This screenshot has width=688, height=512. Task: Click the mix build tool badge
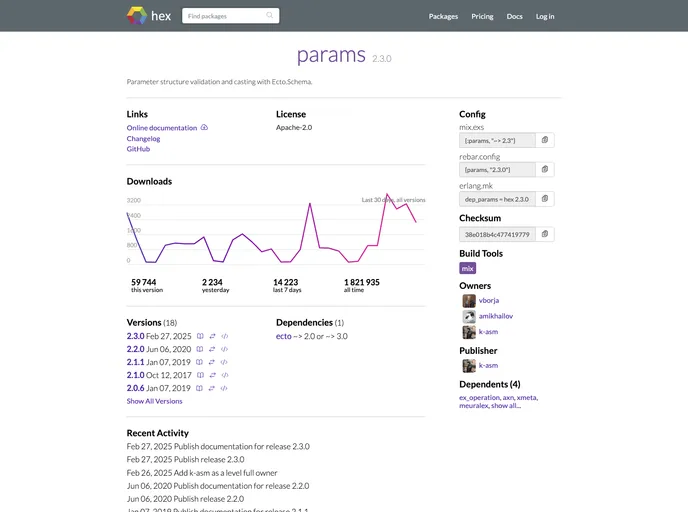(468, 268)
